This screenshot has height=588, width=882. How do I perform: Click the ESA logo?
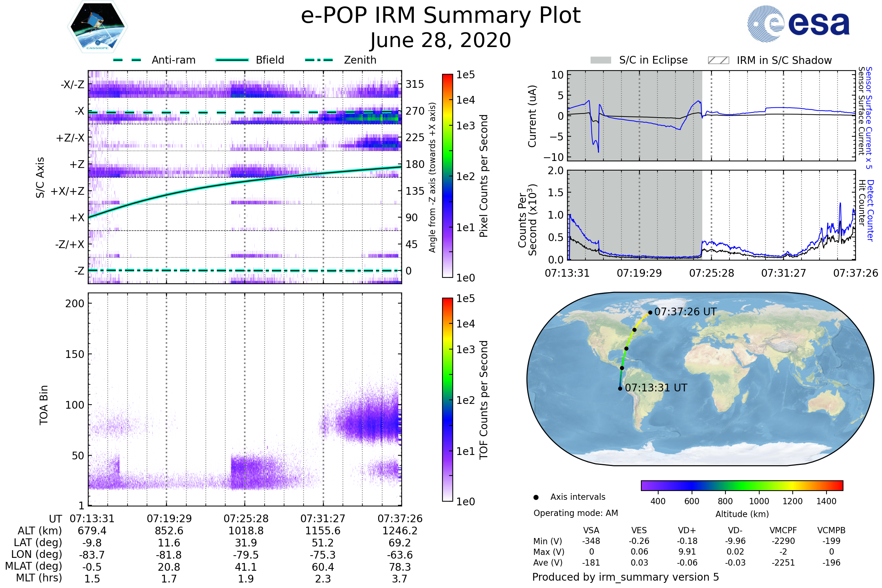point(798,23)
